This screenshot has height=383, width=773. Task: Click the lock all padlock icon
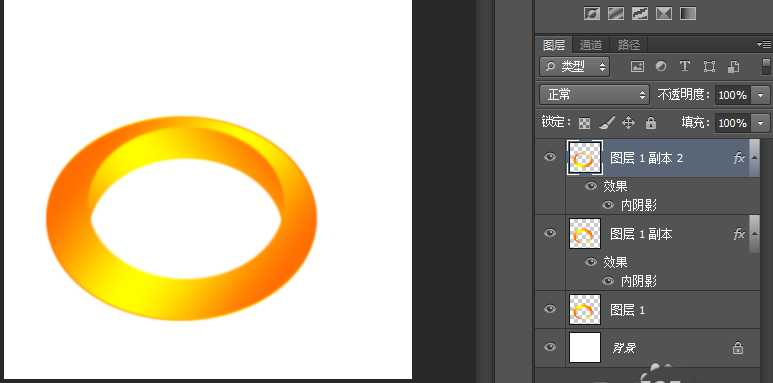coord(651,123)
